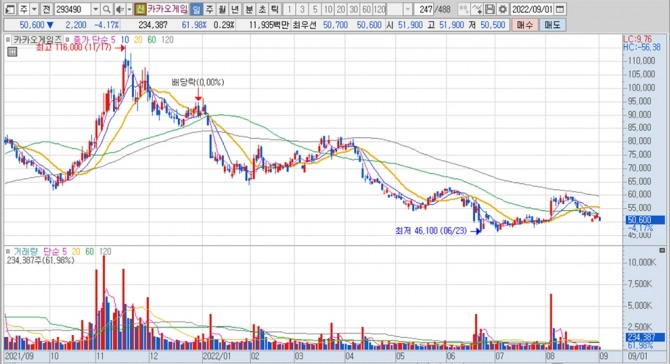The image size is (670, 364).
Task: Click the 매도 sell button
Action: [x=552, y=25]
